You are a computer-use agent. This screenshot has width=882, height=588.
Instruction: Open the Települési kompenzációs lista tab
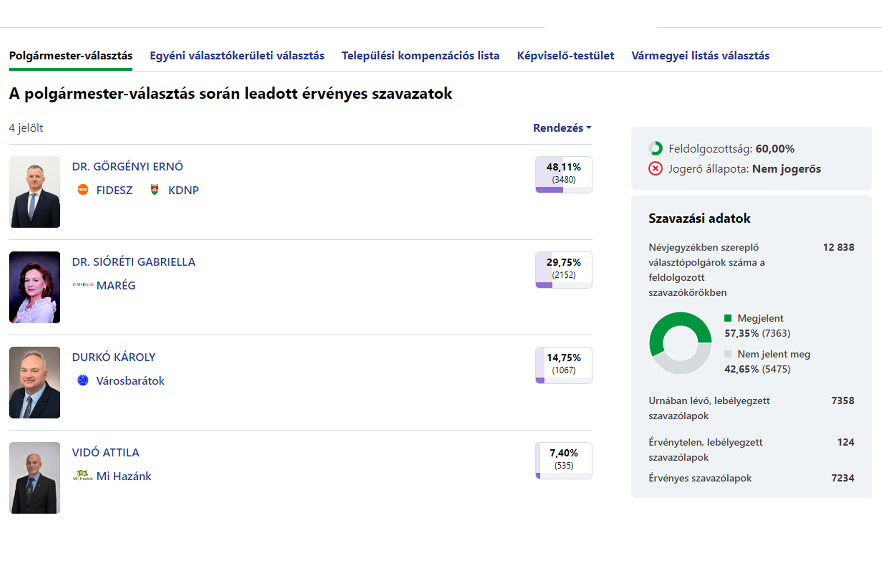pyautogui.click(x=420, y=56)
